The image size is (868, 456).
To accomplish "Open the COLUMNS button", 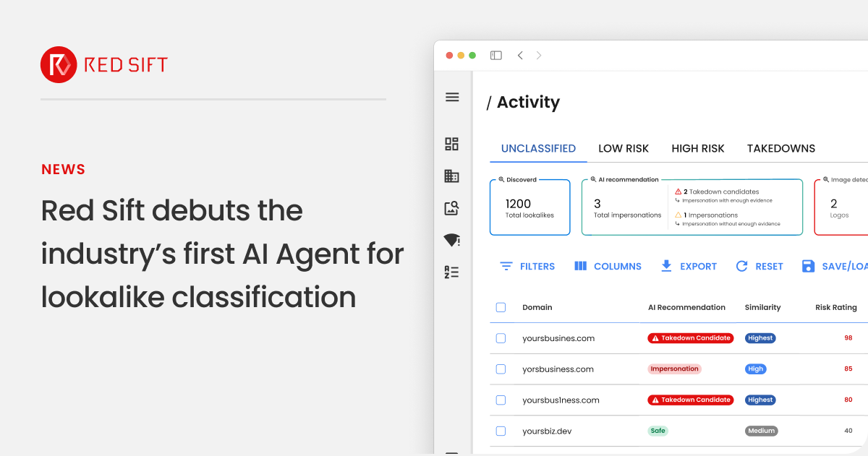I will (x=608, y=266).
